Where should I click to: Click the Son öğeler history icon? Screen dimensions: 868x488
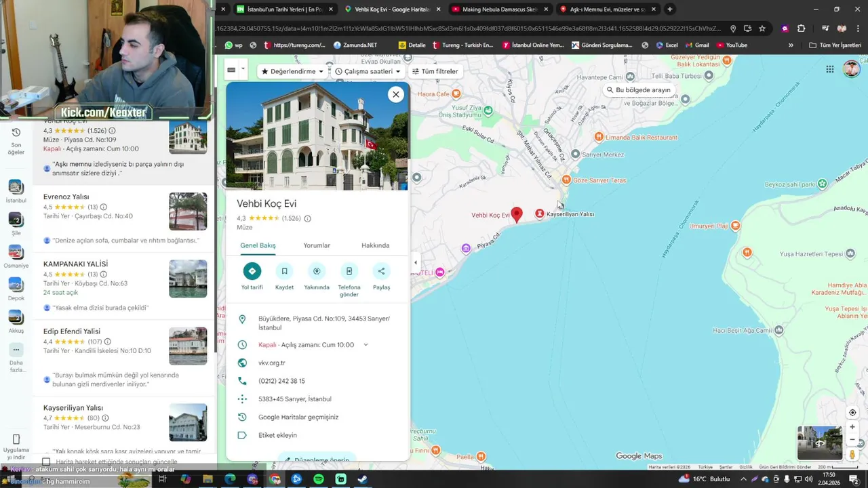point(16,133)
